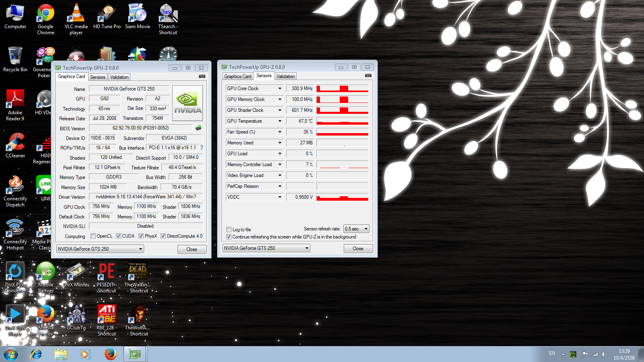Select Graphics Card tab in left GPU-Z window

[72, 76]
